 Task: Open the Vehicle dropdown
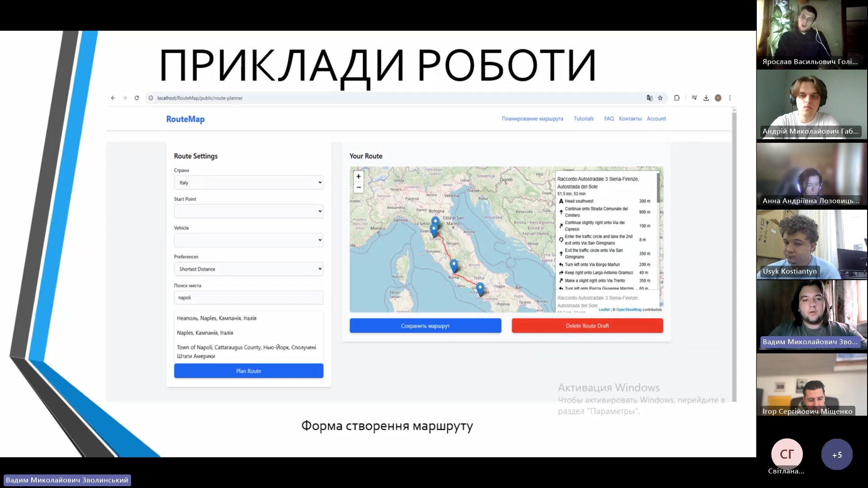tap(249, 240)
